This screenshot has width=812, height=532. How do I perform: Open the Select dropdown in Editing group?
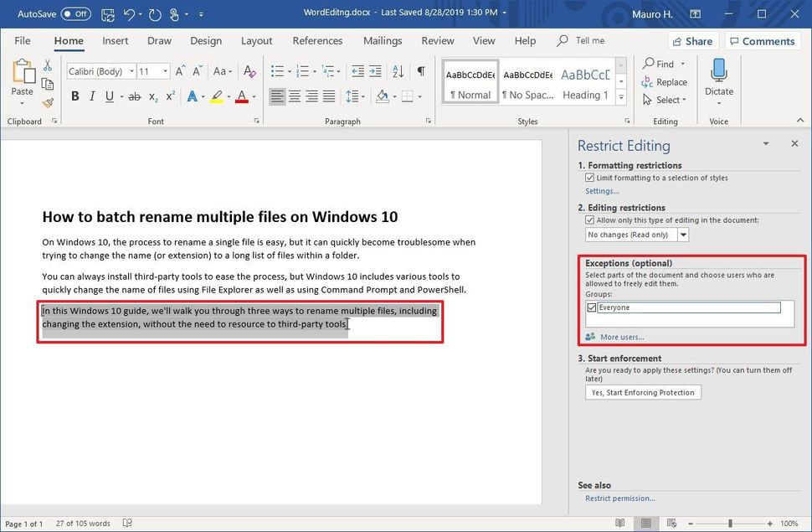coord(666,100)
